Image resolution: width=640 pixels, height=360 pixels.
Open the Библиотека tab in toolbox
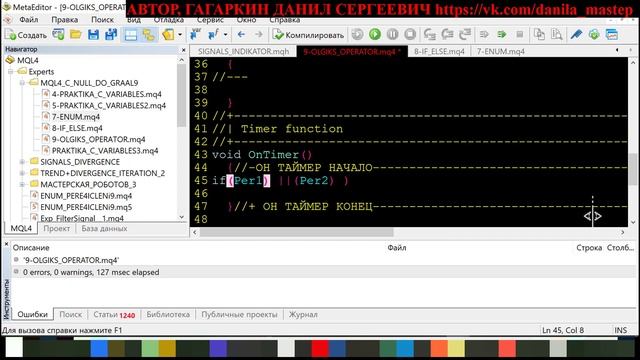click(x=168, y=315)
